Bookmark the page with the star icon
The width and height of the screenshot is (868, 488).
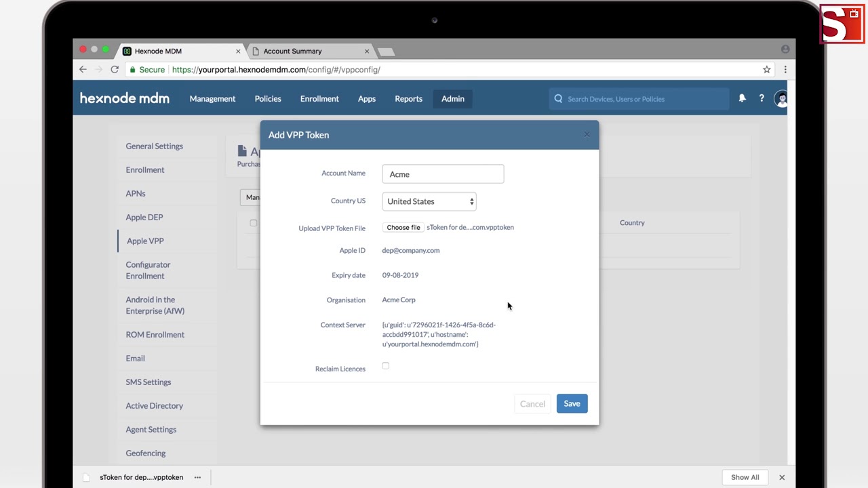767,69
